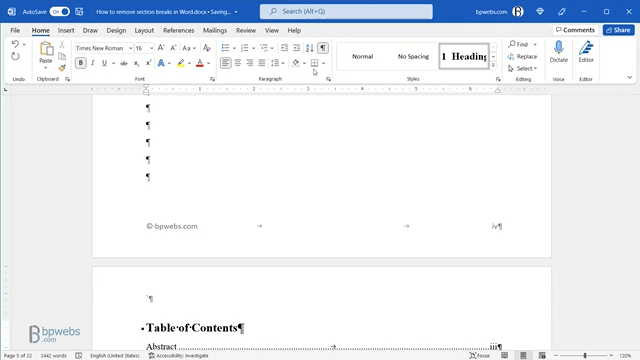
Task: Click the Numbering list icon
Action: 244,48
